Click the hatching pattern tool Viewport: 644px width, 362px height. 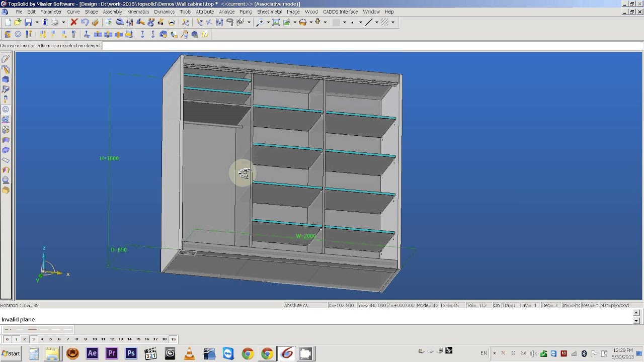tap(385, 22)
